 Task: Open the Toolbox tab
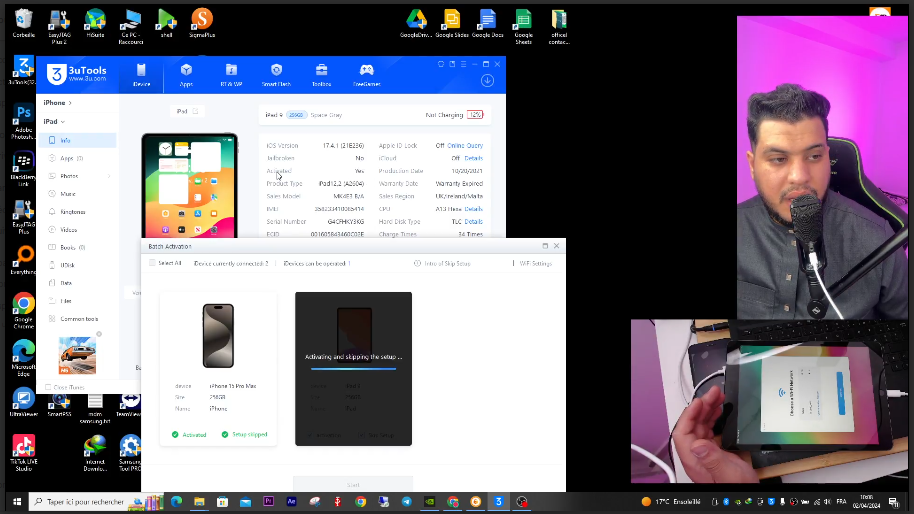321,75
